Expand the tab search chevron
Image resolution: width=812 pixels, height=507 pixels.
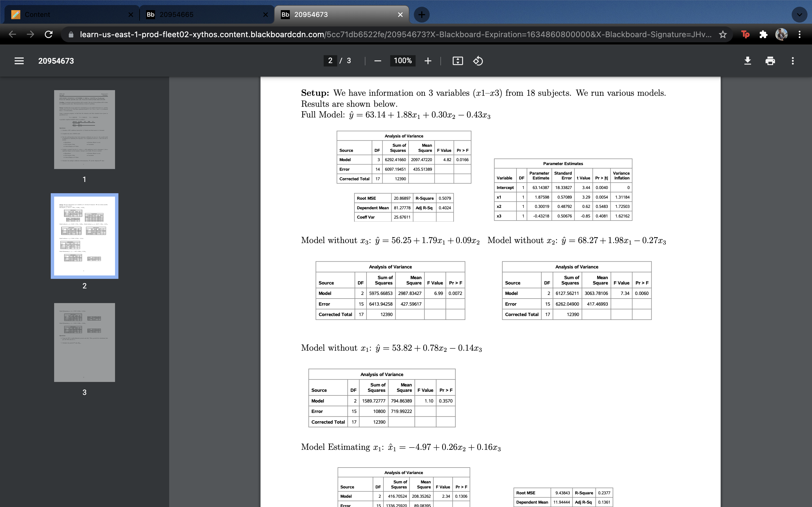coord(800,14)
